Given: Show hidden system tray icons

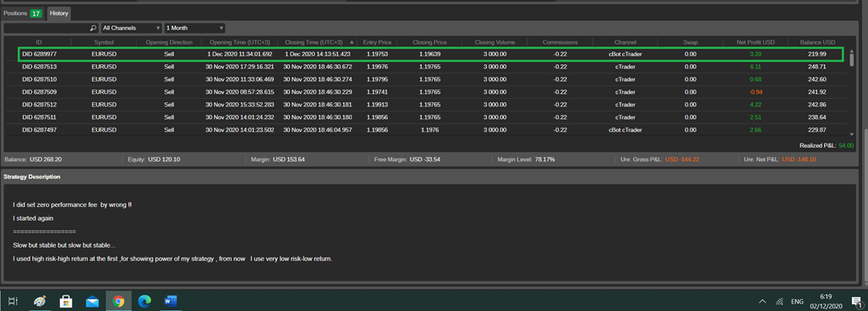Looking at the screenshot, I should point(762,302).
